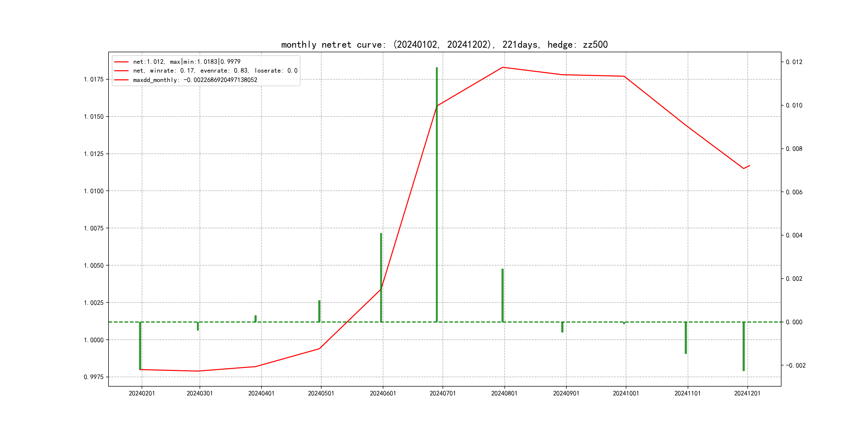Click the left y-axis label 1.0175
868x434 pixels.
94,79
